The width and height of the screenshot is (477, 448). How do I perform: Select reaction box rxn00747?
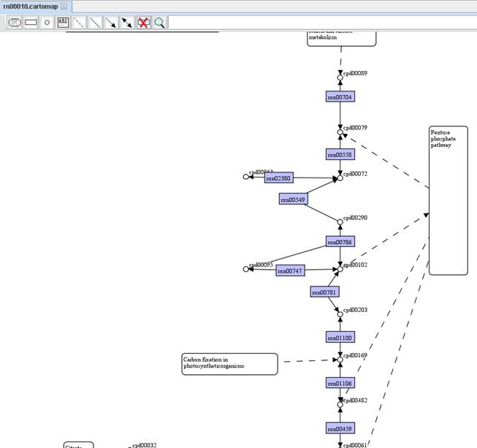(x=290, y=270)
